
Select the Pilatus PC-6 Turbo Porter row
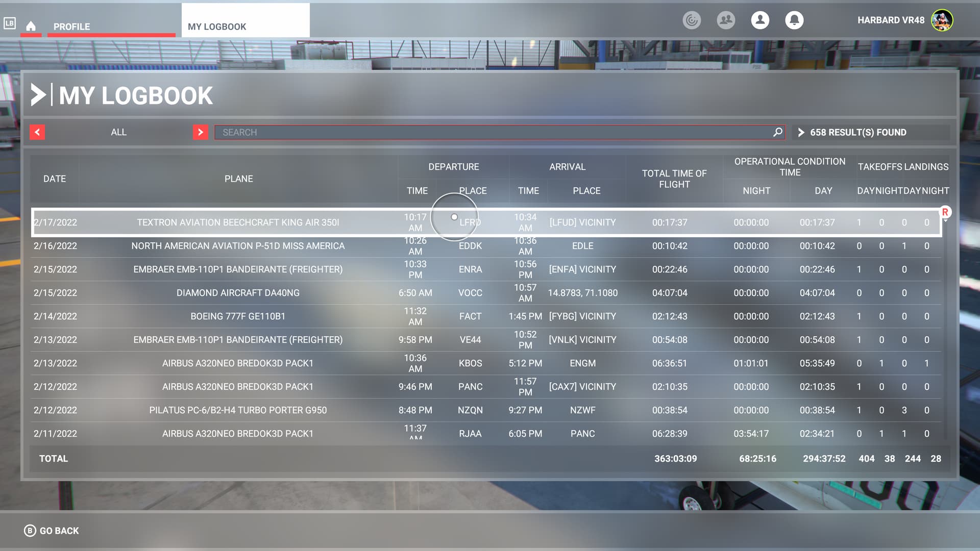tap(486, 410)
